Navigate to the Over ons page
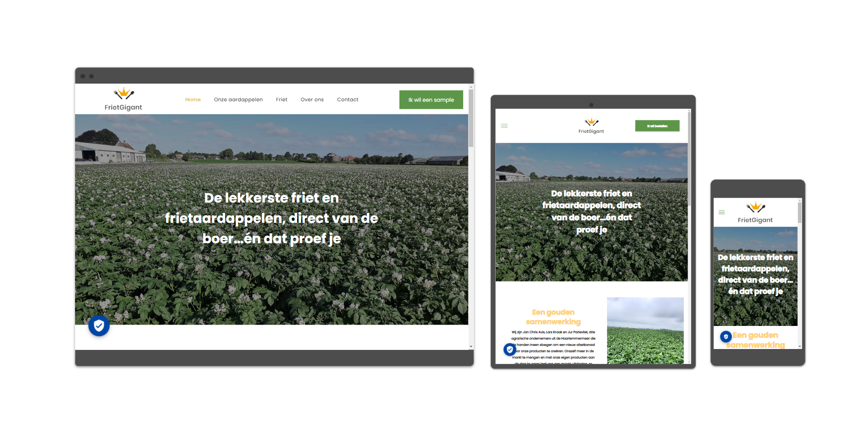 312,99
